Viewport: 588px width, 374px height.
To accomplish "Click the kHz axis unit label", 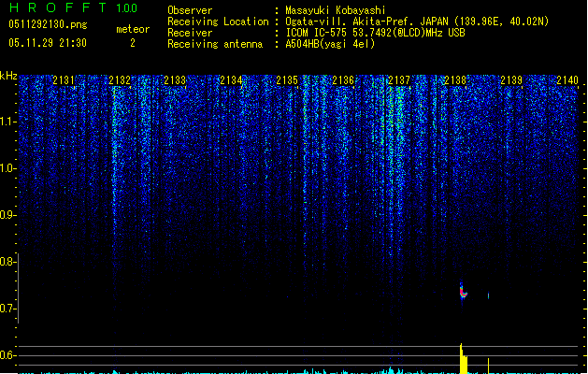I will pyautogui.click(x=8, y=76).
